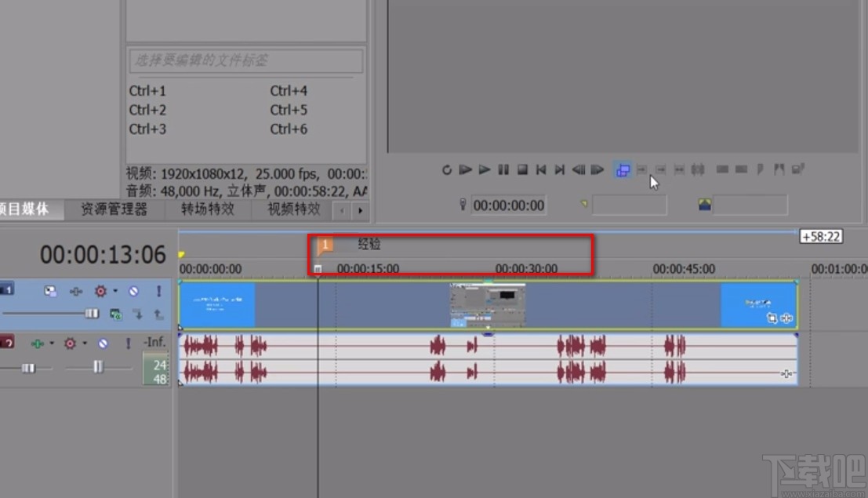Select the Ctrl+3 tag entry
Image resolution: width=868 pixels, height=498 pixels.
(147, 129)
